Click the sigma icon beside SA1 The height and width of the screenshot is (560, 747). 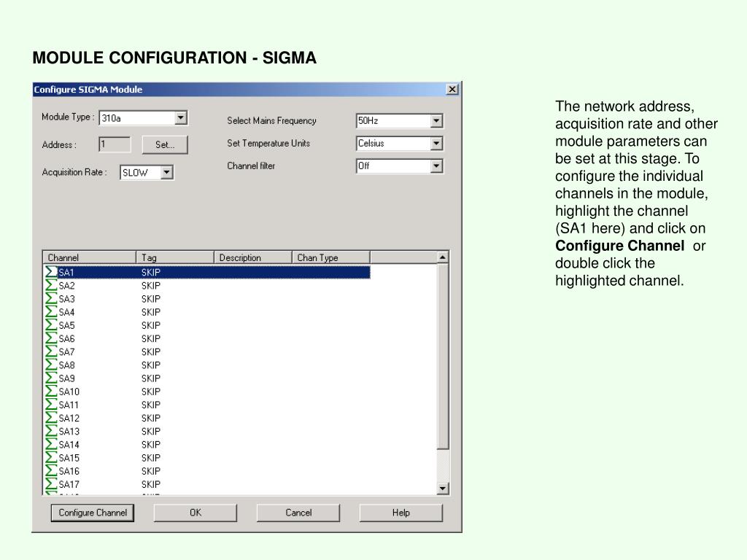click(x=51, y=272)
